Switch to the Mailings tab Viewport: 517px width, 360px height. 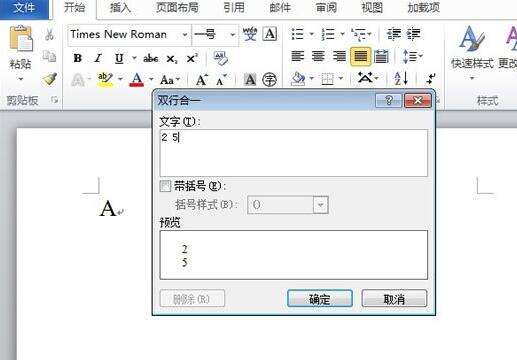tap(280, 8)
